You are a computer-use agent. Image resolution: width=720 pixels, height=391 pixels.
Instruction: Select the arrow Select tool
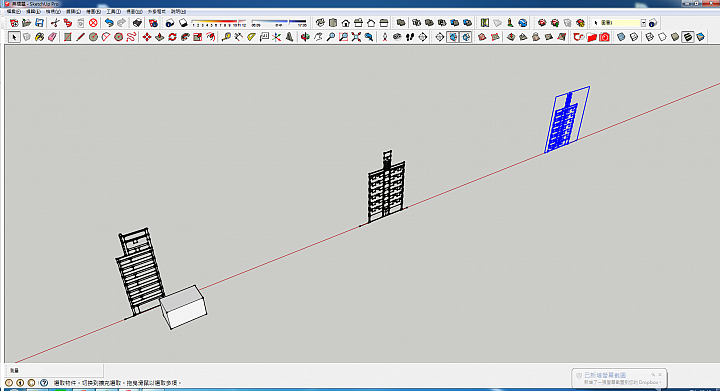click(14, 37)
